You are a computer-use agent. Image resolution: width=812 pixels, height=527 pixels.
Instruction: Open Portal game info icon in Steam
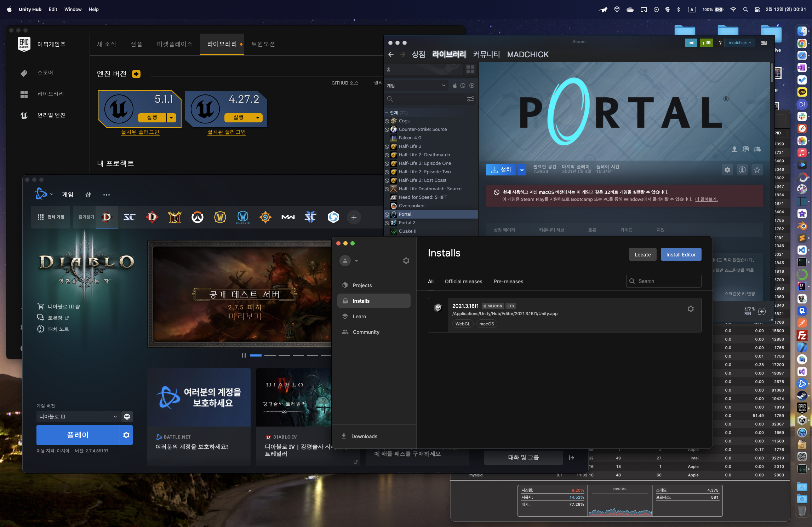(x=742, y=170)
